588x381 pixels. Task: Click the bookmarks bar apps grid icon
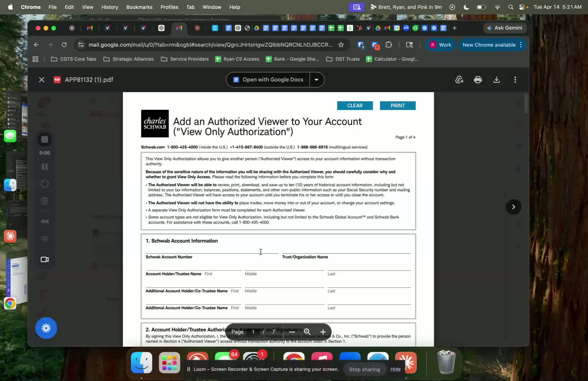pyautogui.click(x=35, y=59)
